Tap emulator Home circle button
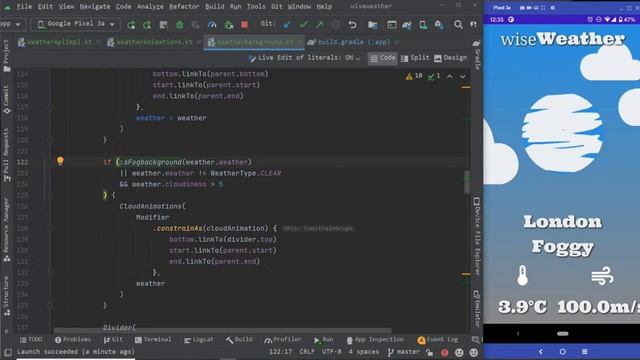Screen dimensions: 640x360 pyautogui.click(x=562, y=351)
